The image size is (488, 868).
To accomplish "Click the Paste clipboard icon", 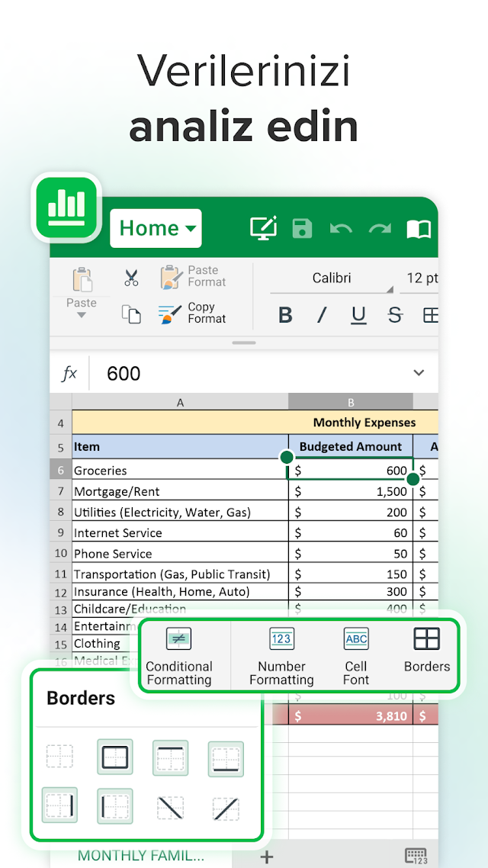I will point(82,280).
